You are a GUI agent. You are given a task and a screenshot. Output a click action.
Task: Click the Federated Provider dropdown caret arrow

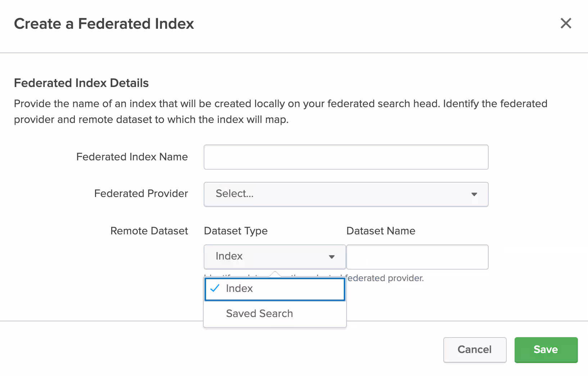pos(474,194)
